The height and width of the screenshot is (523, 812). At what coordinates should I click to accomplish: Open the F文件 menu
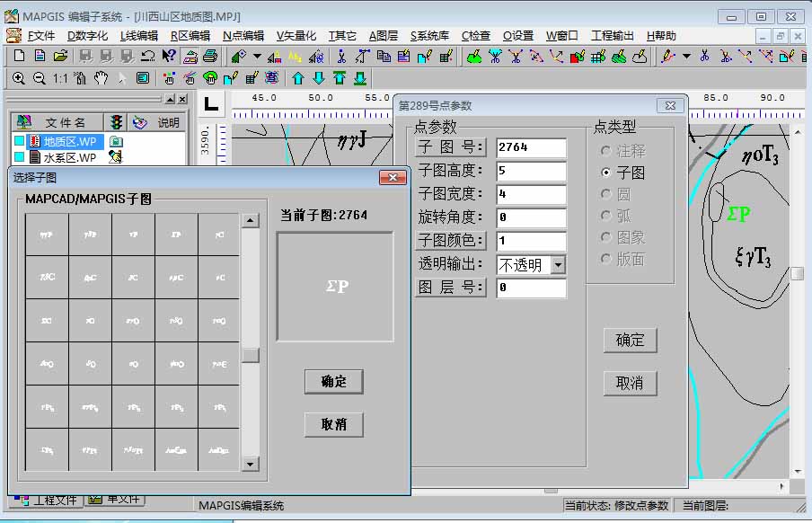coord(40,36)
